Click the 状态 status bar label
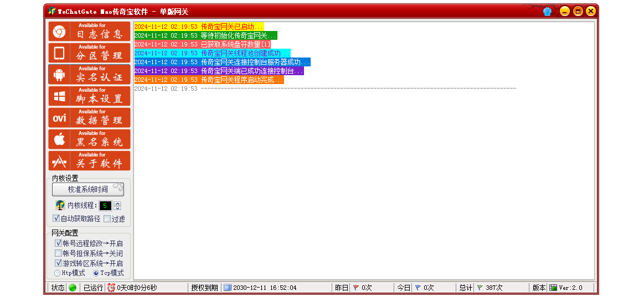The width and height of the screenshot is (644, 297). tap(58, 288)
